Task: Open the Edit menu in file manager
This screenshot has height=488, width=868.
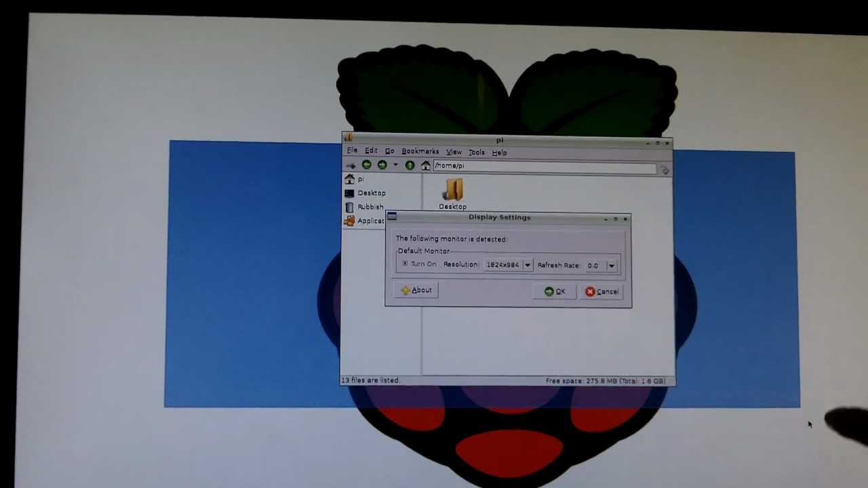Action: pyautogui.click(x=371, y=150)
